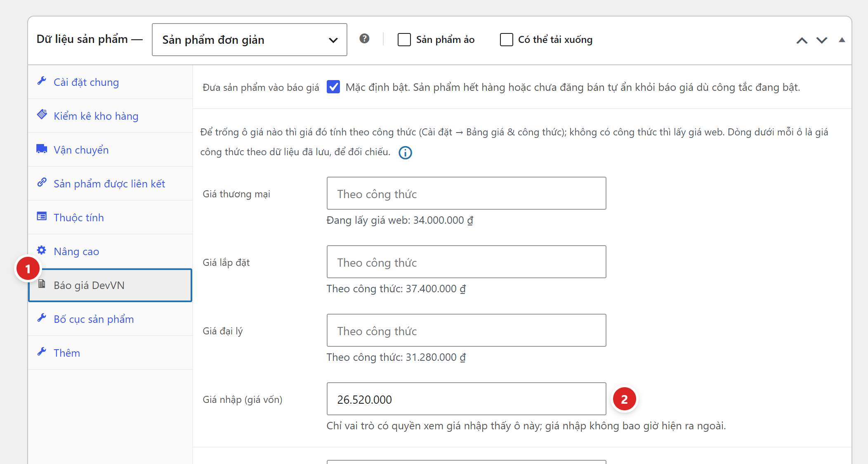Switch to the Nâng cao tab
This screenshot has height=464, width=868.
click(x=110, y=251)
